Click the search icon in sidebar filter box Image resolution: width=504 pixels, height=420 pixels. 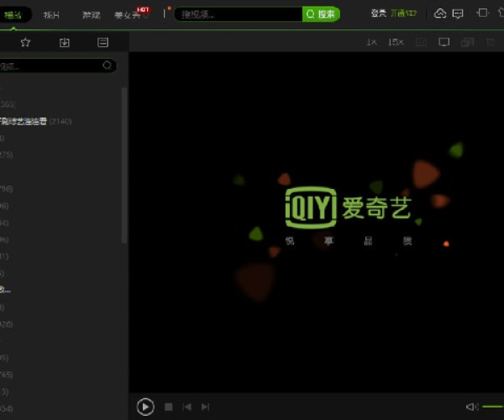107,66
